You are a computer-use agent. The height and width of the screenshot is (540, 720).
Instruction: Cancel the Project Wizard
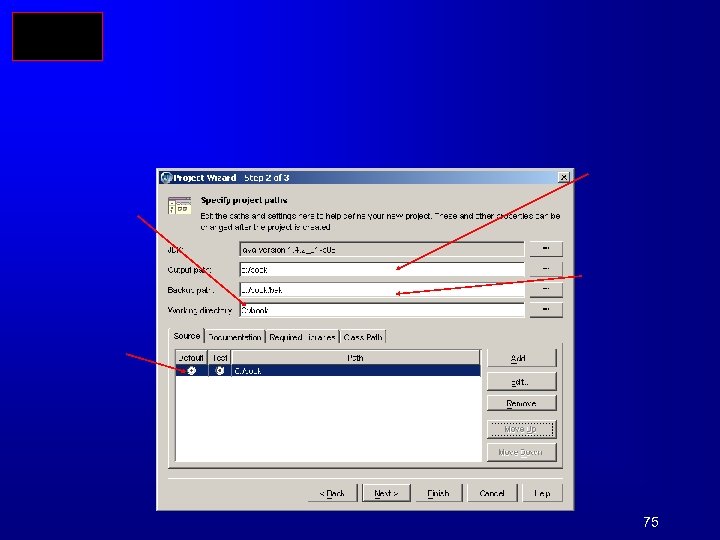(492, 493)
